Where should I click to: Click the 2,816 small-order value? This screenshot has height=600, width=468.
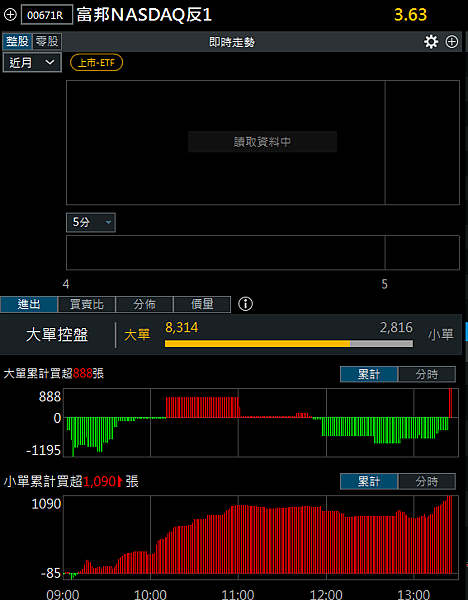396,328
